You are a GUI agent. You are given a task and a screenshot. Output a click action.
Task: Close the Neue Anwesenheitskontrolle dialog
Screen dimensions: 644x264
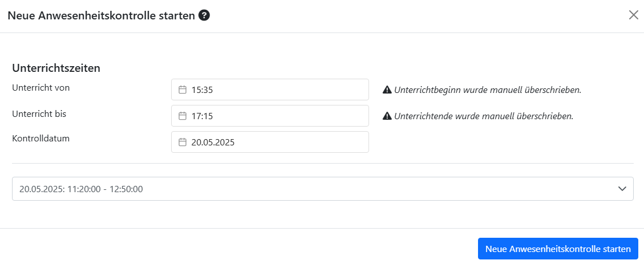(633, 15)
